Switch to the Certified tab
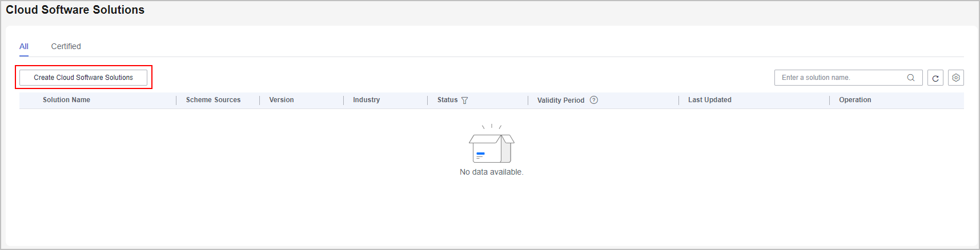Image resolution: width=980 pixels, height=250 pixels. point(66,46)
